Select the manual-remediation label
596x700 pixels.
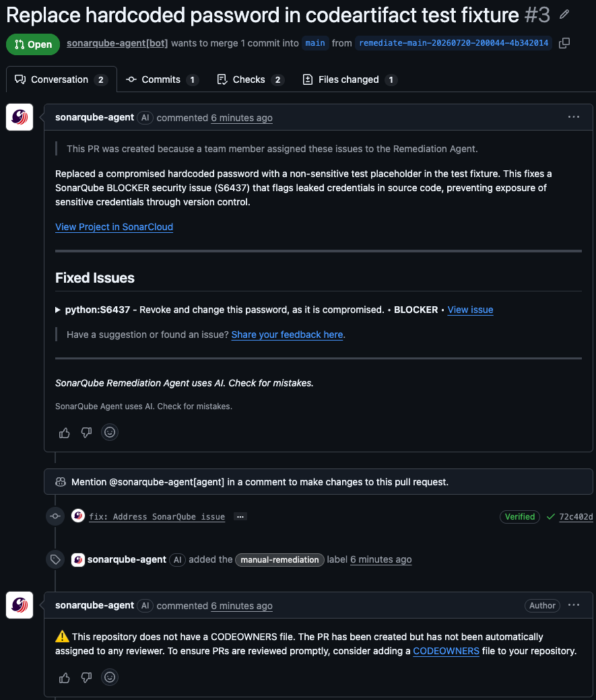(x=279, y=560)
